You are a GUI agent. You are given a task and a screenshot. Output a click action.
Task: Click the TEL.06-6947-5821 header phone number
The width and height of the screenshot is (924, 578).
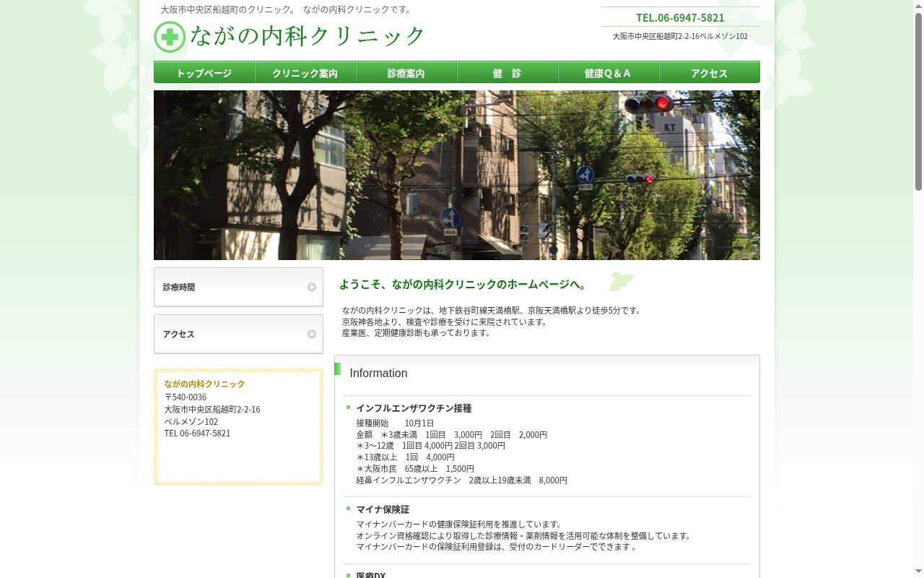tap(680, 17)
